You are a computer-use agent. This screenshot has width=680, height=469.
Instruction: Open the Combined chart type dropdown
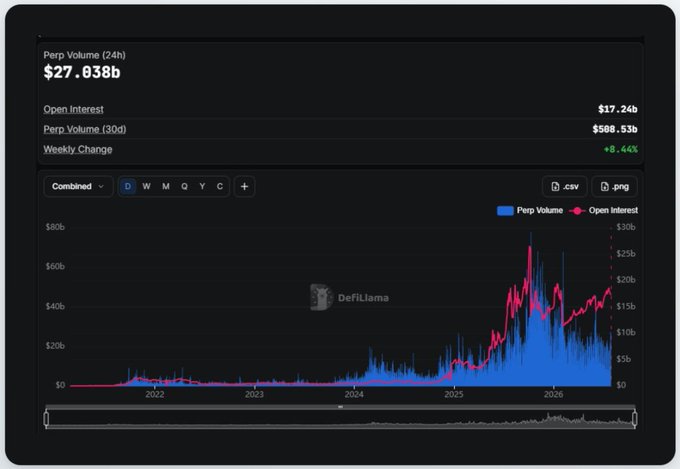pos(78,187)
